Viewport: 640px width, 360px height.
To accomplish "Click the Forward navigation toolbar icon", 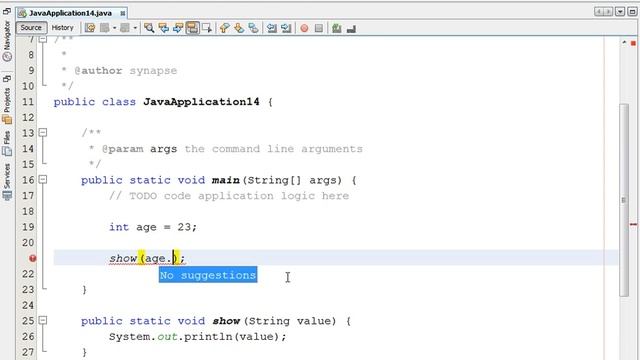I will [125, 28].
